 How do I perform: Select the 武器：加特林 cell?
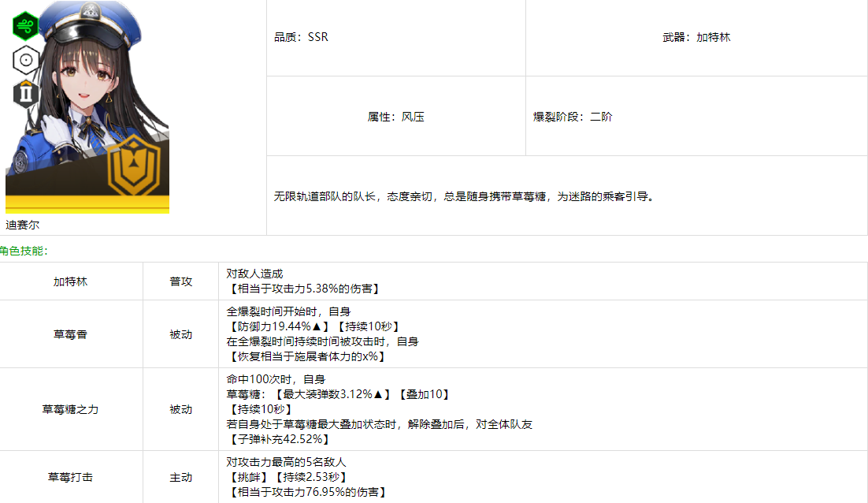(696, 37)
